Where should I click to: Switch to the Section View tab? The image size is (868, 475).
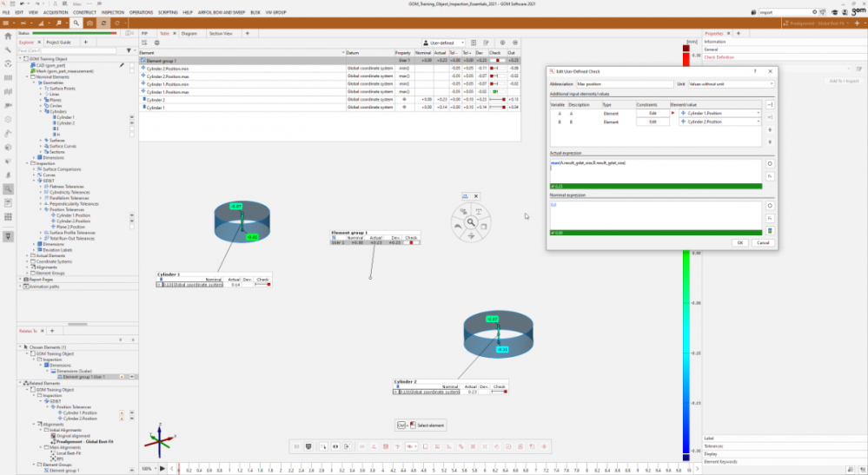click(221, 34)
